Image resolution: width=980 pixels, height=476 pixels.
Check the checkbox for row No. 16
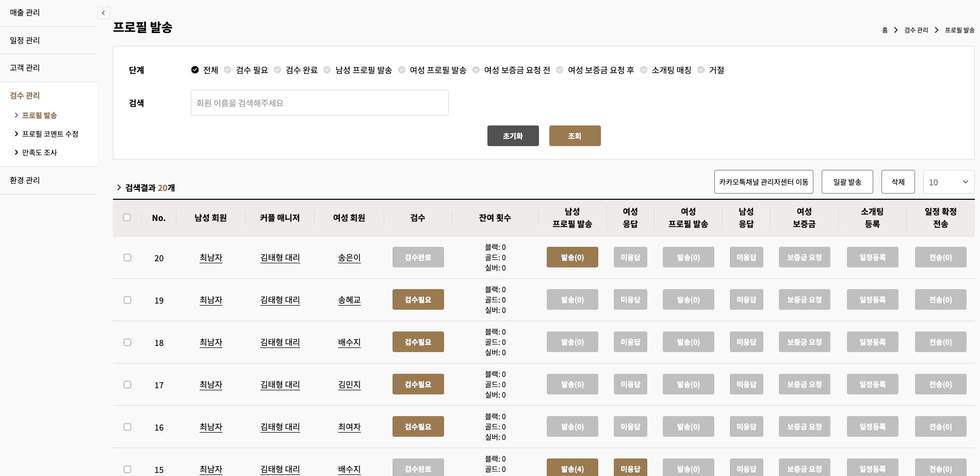(127, 427)
